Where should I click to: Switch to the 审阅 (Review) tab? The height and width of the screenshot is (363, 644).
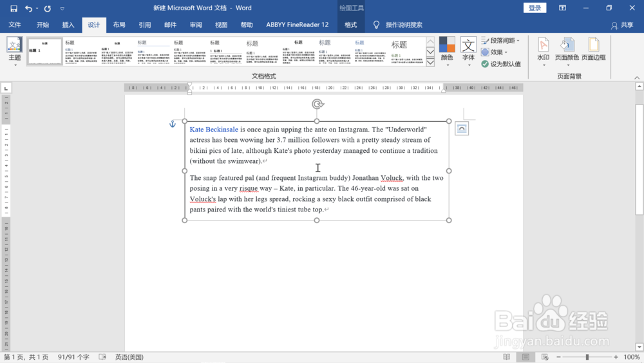click(x=196, y=25)
